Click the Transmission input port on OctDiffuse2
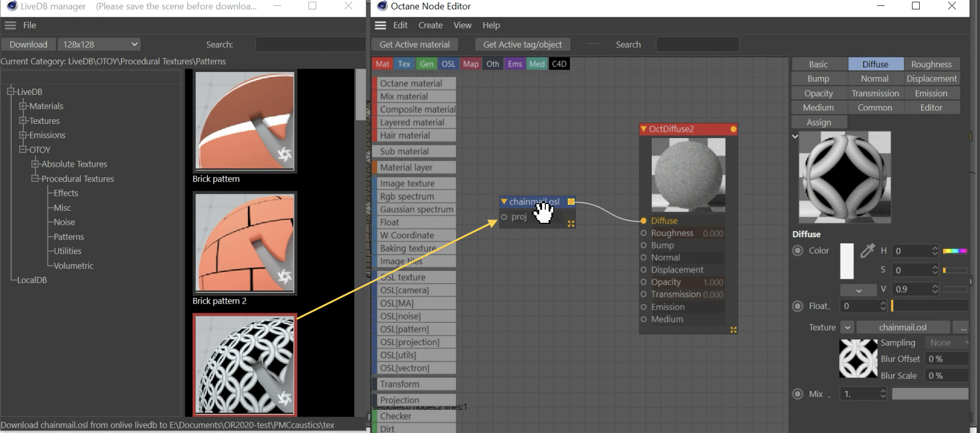980x433 pixels. [x=643, y=294]
